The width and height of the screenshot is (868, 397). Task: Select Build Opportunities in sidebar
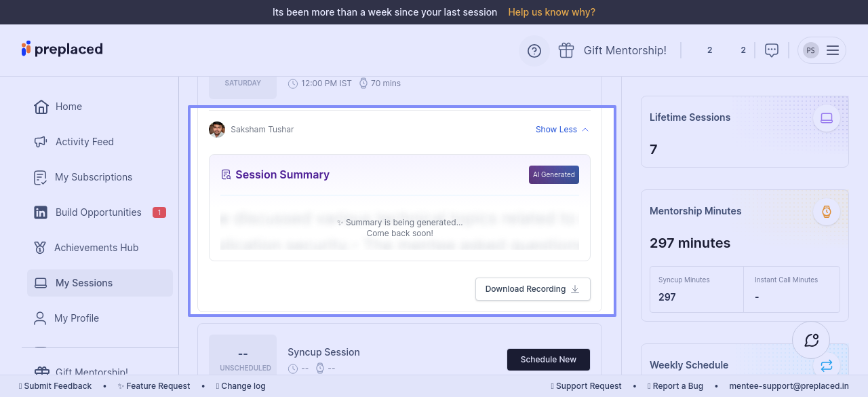click(x=98, y=212)
